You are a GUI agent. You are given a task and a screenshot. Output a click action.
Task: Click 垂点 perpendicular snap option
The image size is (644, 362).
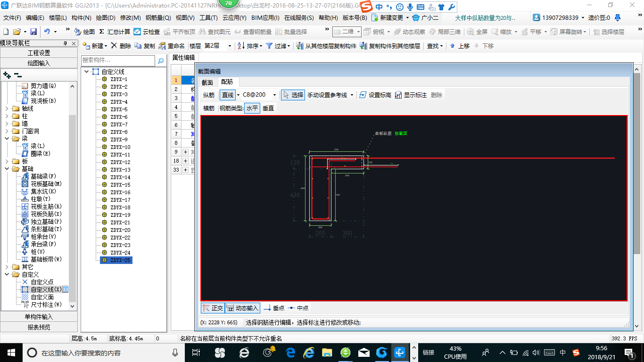274,308
